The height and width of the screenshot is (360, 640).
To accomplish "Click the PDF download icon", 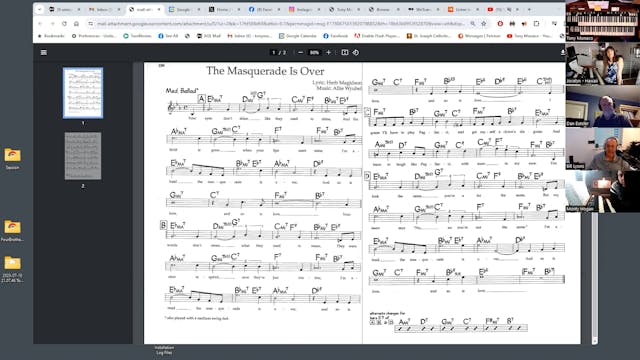I will tap(562, 53).
